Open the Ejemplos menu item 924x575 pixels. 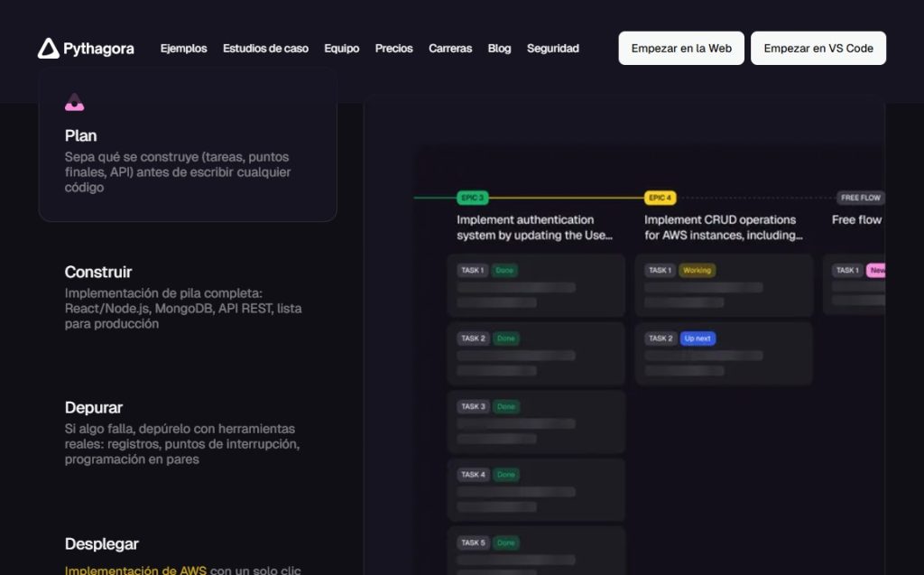(183, 49)
